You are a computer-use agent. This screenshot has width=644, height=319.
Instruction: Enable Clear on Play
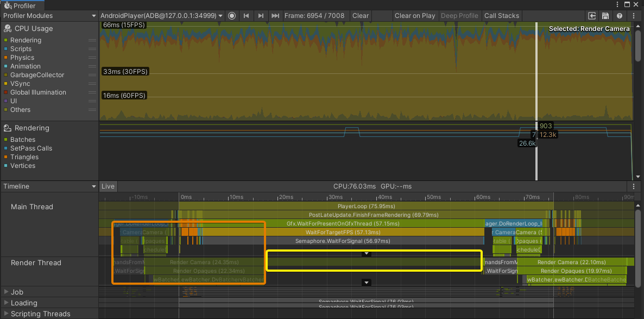click(415, 16)
